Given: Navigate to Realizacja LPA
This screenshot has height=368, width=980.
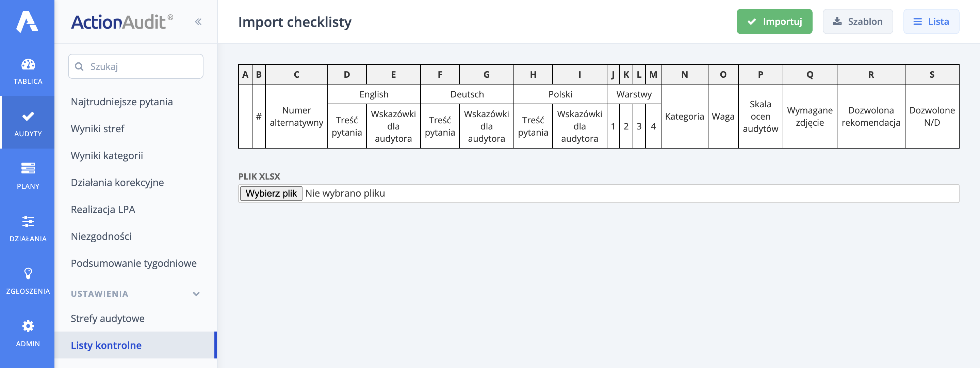Looking at the screenshot, I should [x=103, y=210].
